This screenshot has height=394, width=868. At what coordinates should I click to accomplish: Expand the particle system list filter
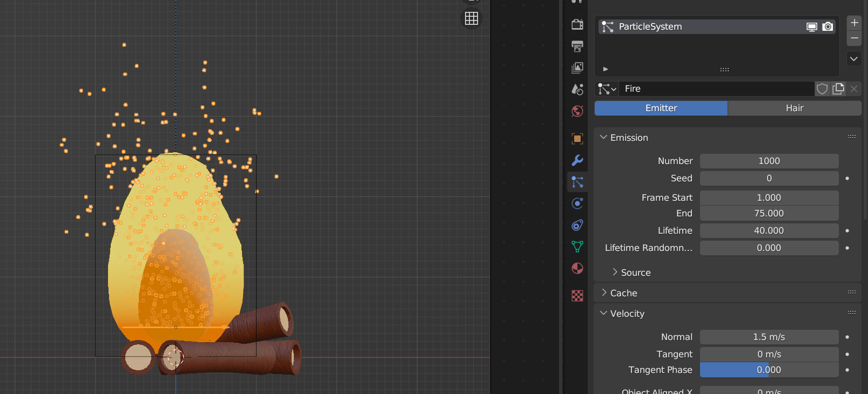pos(605,69)
